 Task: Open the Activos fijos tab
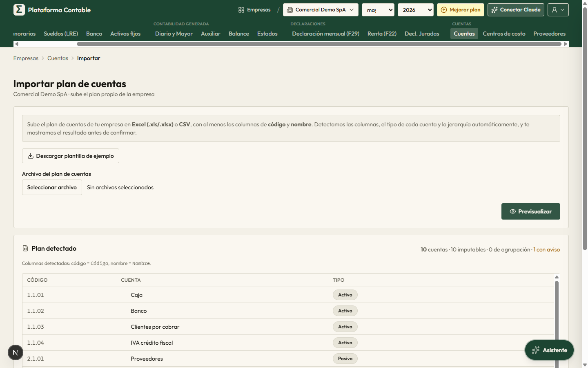125,34
